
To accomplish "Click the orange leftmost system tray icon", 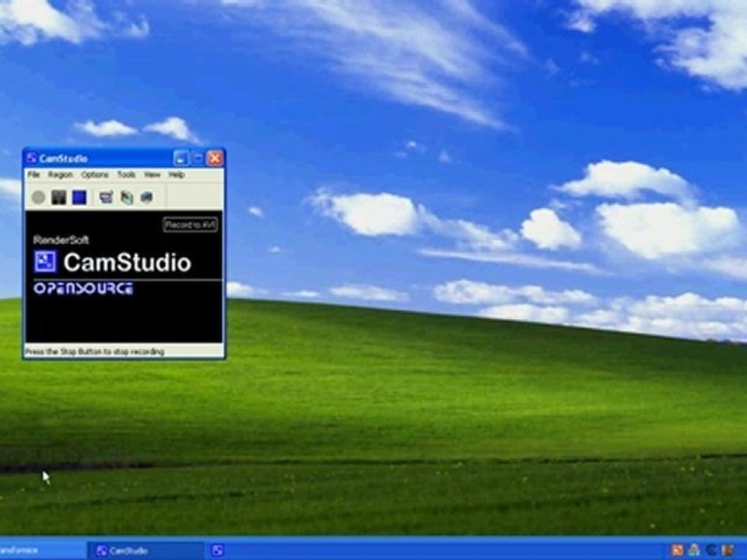I will tap(677, 551).
